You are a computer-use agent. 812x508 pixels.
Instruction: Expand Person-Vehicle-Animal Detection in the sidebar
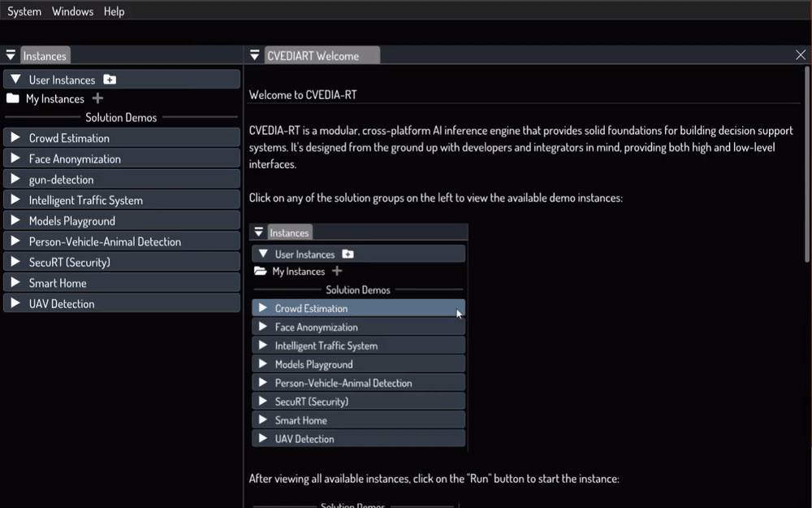click(122, 241)
